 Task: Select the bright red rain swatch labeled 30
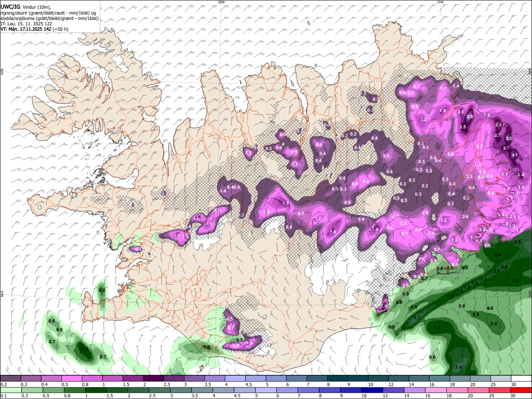coord(520,390)
